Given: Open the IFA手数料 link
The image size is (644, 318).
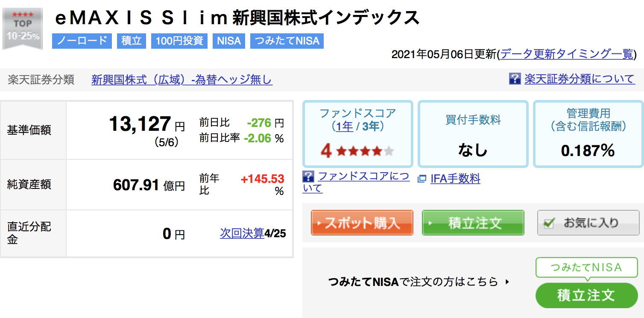Looking at the screenshot, I should [x=455, y=179].
